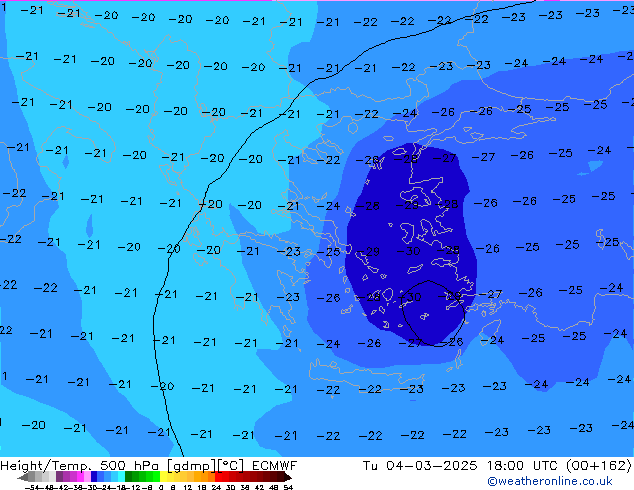
Task: Click the legend scale value 54
Action: [x=288, y=487]
